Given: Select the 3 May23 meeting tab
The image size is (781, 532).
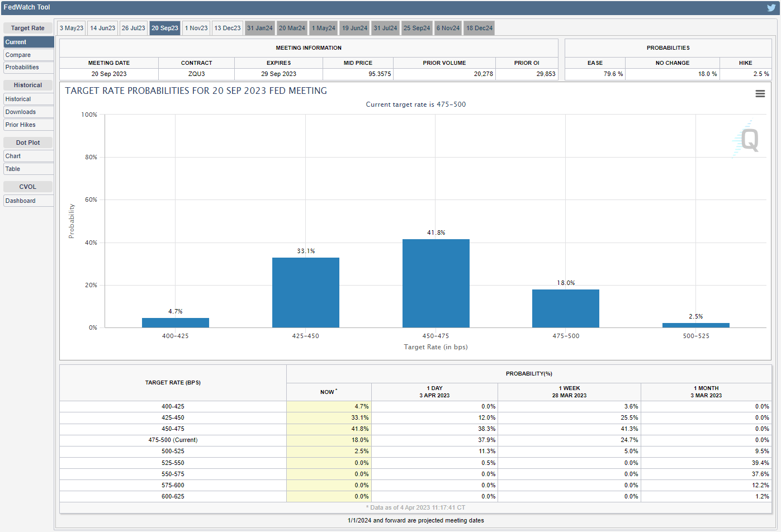Looking at the screenshot, I should [72, 28].
